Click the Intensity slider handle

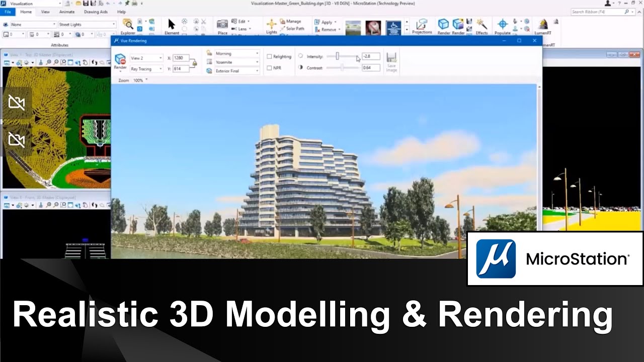click(x=338, y=56)
